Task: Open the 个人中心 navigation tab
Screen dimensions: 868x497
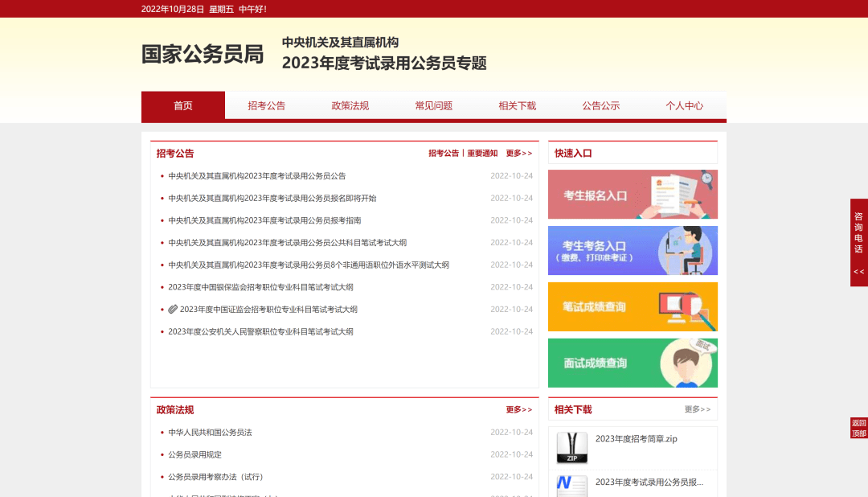Action: pyautogui.click(x=685, y=106)
